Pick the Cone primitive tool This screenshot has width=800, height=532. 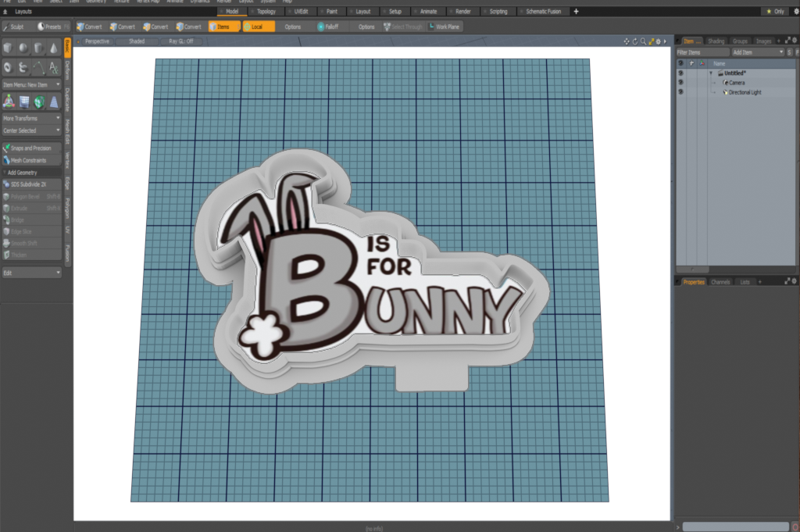click(x=54, y=48)
